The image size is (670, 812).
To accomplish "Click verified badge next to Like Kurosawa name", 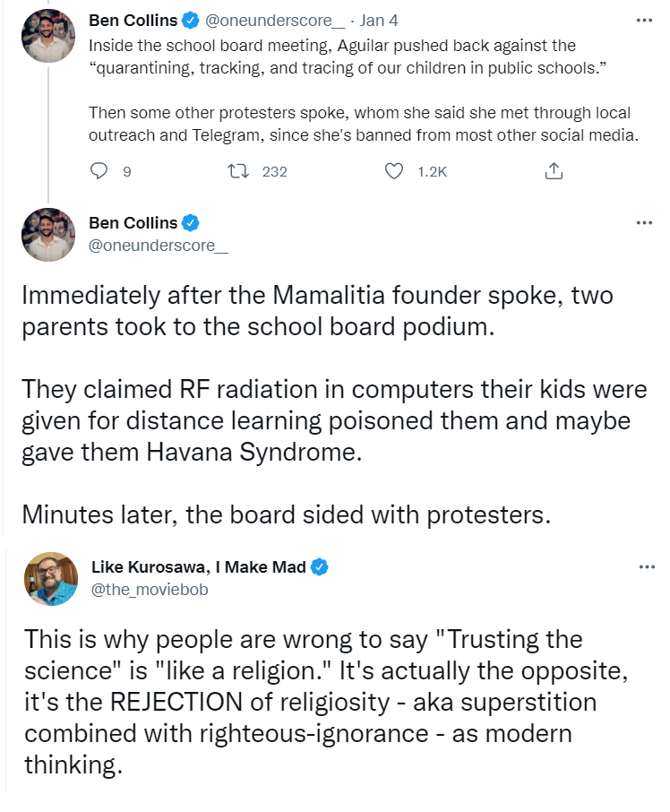I will coord(320,566).
